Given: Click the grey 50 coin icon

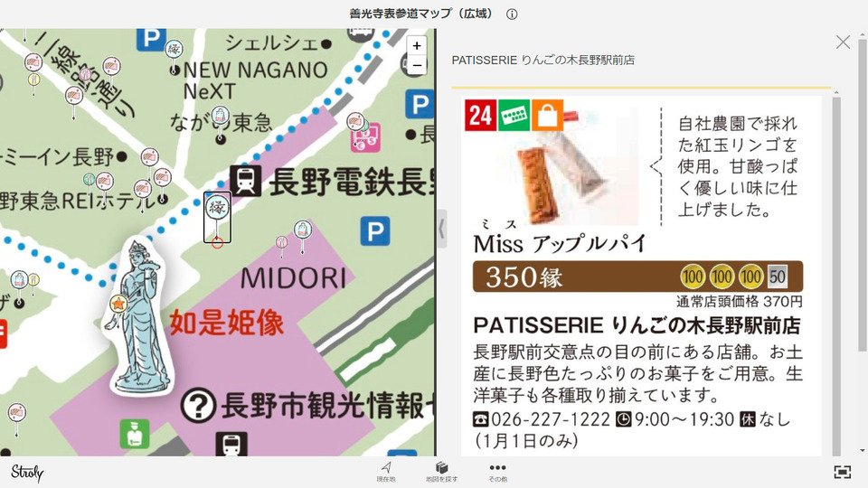Looking at the screenshot, I should pyautogui.click(x=778, y=277).
